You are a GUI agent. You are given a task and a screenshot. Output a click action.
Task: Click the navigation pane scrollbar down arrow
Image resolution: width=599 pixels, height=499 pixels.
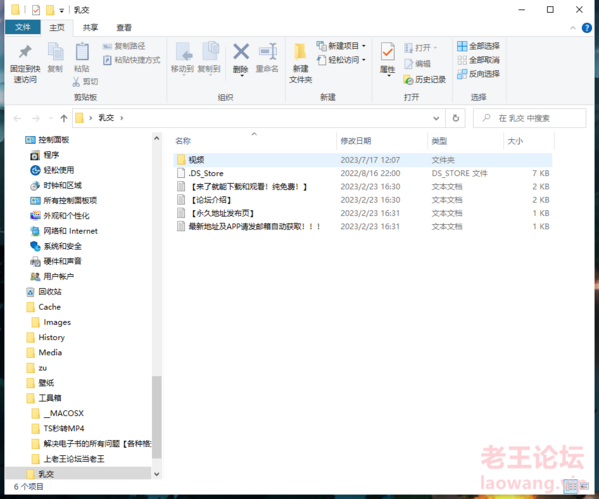click(x=156, y=474)
